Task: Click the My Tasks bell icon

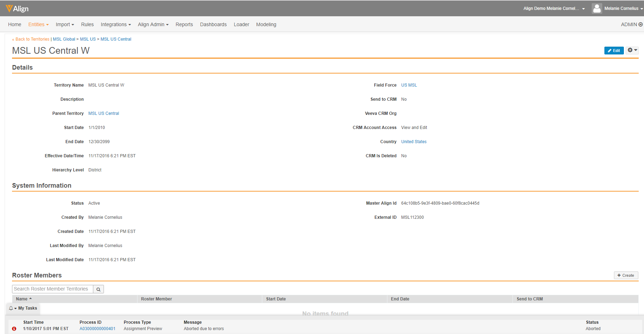Action: pos(11,308)
